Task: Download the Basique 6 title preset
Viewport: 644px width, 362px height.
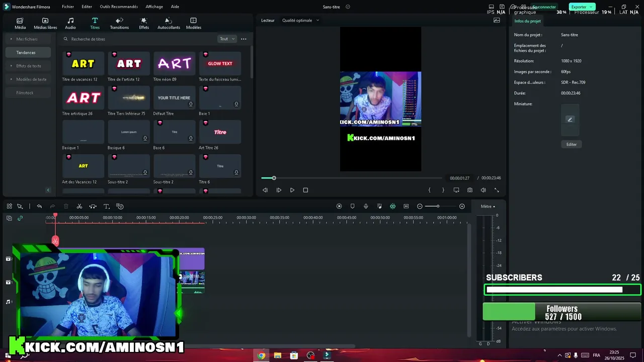Action: [x=145, y=138]
